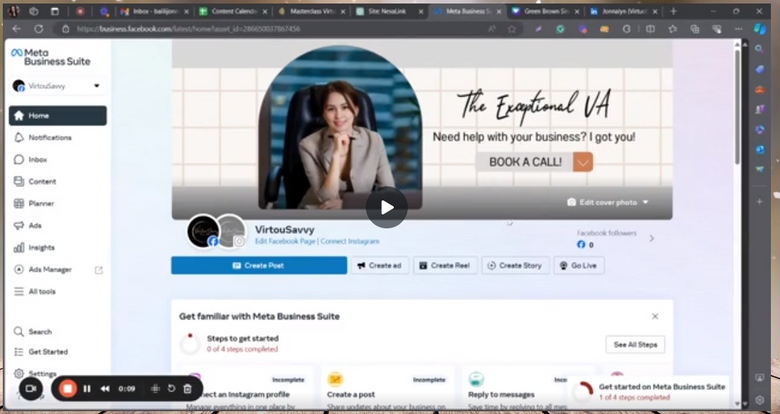Open Edge sidebar settings gear

759,400
